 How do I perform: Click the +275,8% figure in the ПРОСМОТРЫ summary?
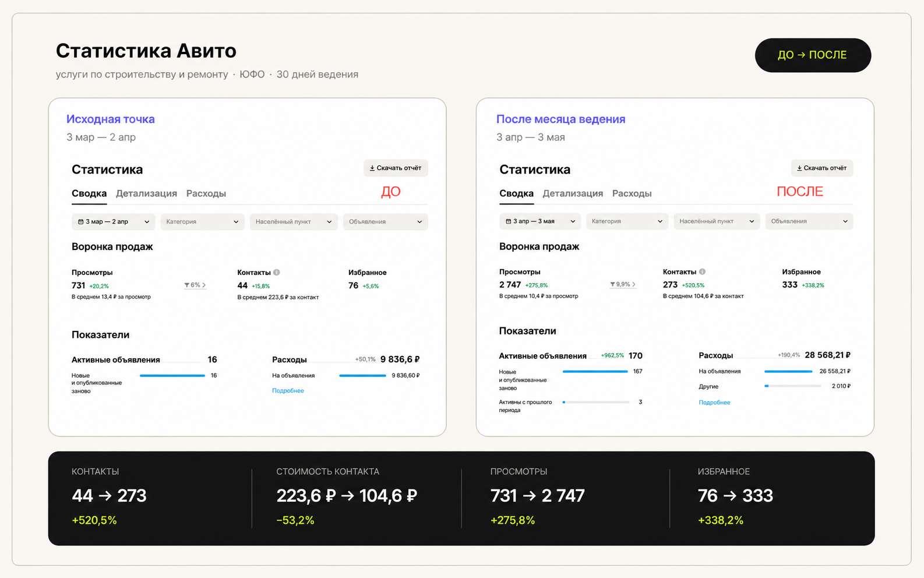point(513,520)
